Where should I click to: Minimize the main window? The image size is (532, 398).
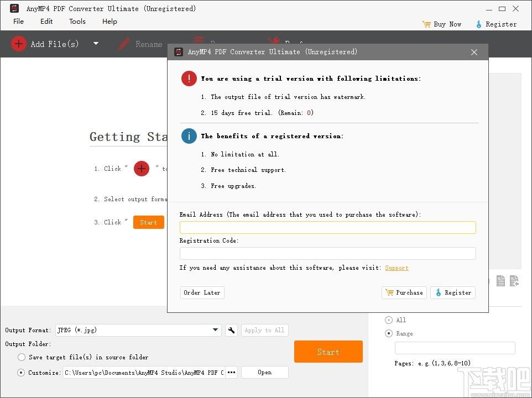[x=489, y=9]
